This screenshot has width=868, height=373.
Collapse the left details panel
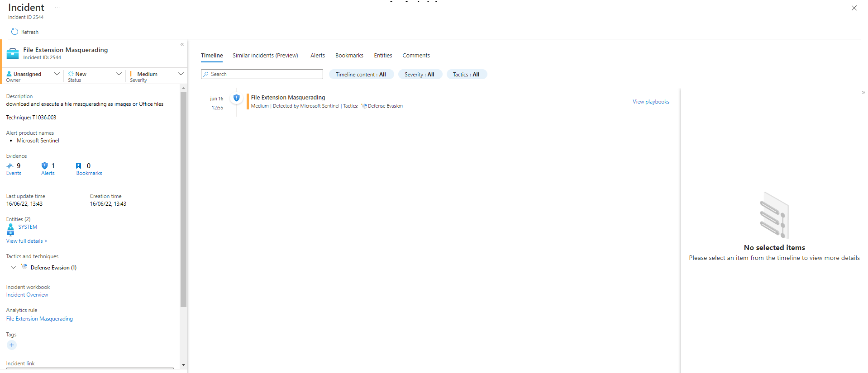182,44
